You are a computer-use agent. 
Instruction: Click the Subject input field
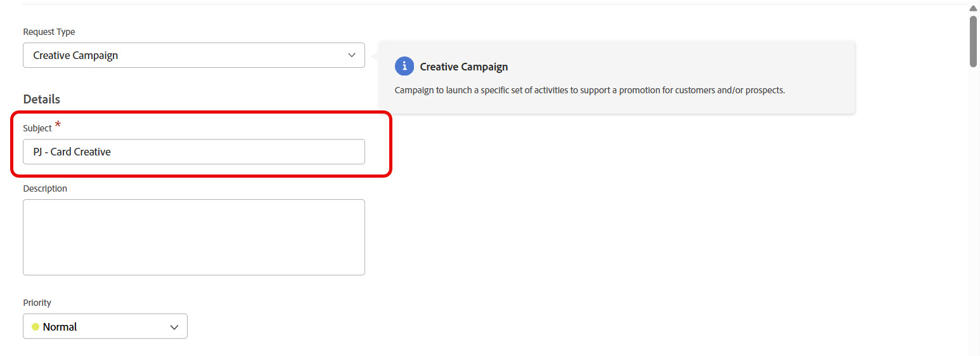pyautogui.click(x=194, y=152)
